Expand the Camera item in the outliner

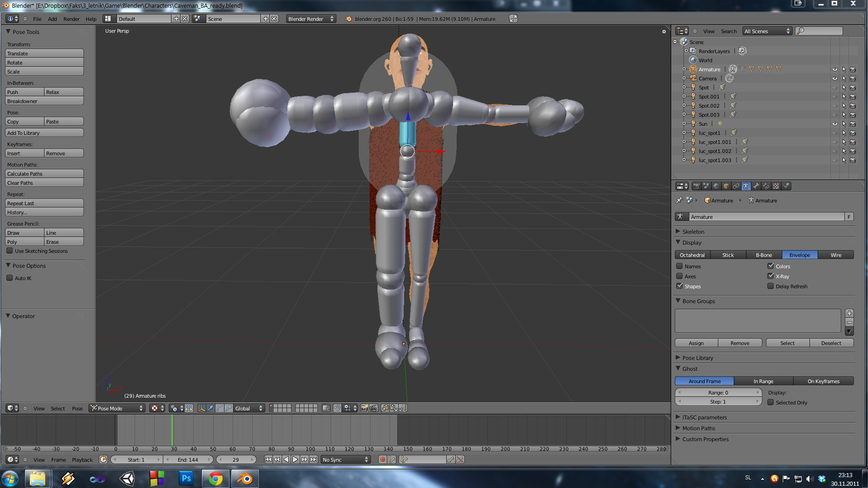point(684,78)
